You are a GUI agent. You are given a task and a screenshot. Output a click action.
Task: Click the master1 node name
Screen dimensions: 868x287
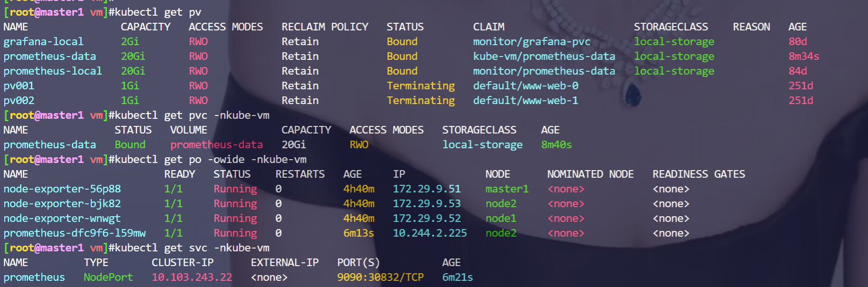tap(507, 189)
